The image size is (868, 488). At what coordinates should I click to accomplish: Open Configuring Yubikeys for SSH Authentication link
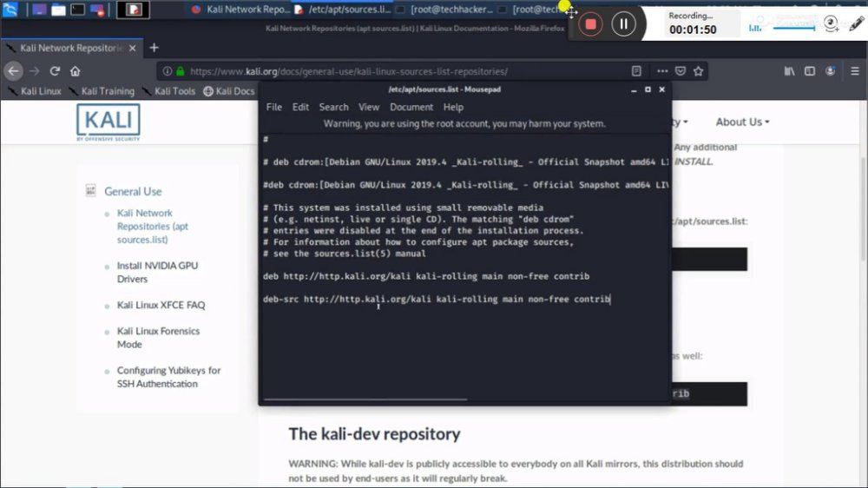click(x=169, y=377)
